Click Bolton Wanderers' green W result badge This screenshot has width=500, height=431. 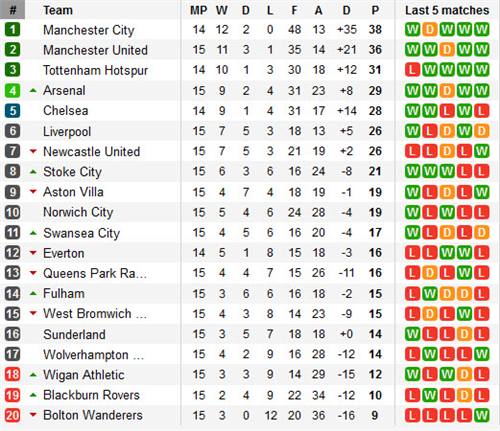click(x=482, y=415)
